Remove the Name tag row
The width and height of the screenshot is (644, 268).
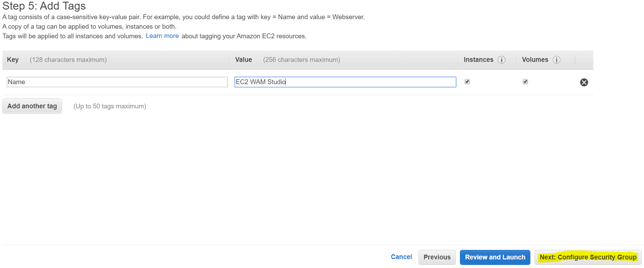tap(584, 82)
